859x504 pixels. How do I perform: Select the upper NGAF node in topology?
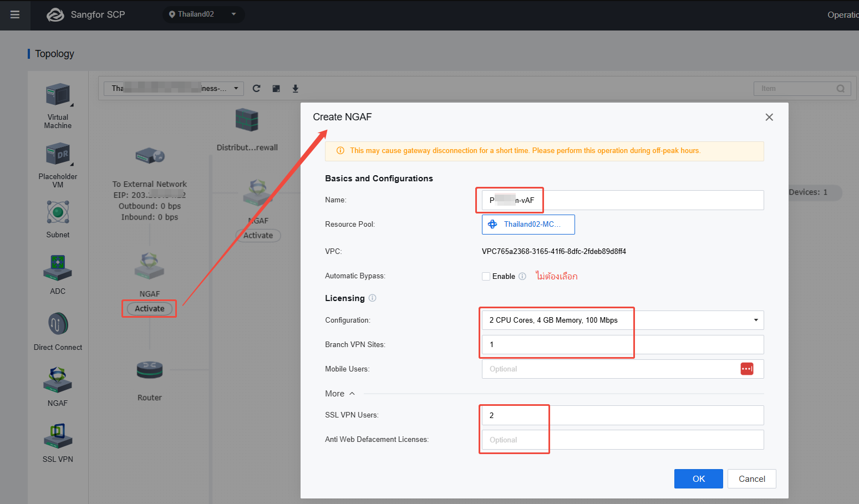pos(257,192)
